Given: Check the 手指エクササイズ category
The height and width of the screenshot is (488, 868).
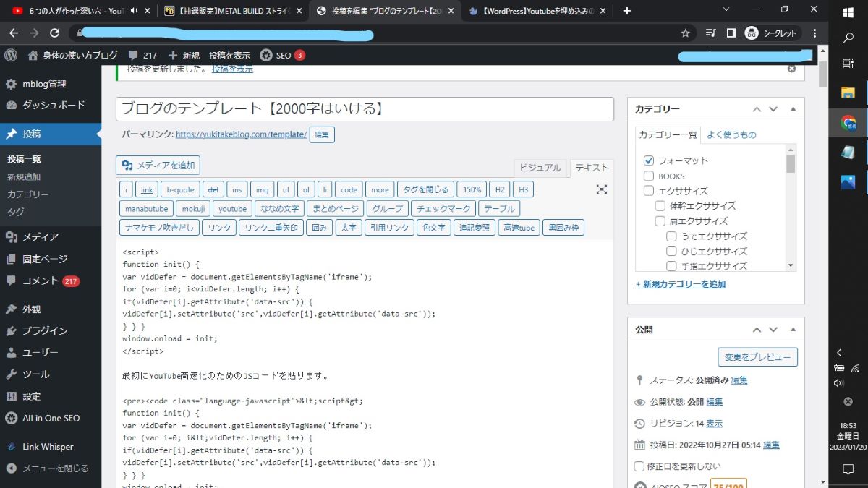Looking at the screenshot, I should pyautogui.click(x=672, y=267).
